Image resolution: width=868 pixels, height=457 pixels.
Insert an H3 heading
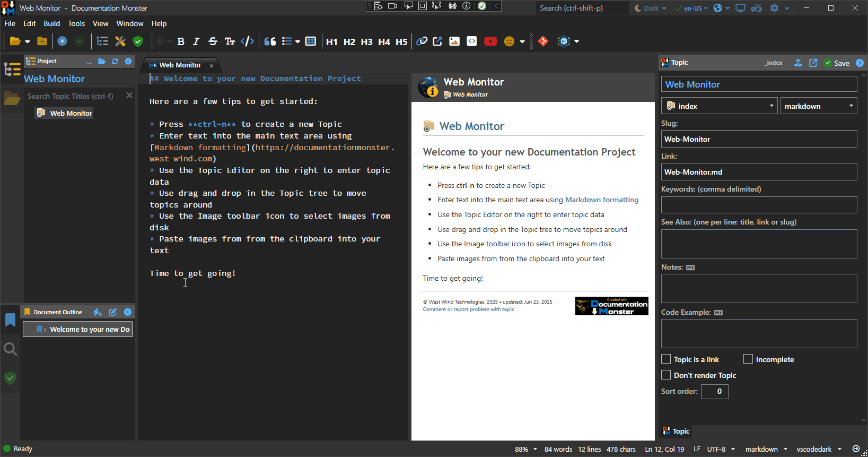click(x=367, y=41)
